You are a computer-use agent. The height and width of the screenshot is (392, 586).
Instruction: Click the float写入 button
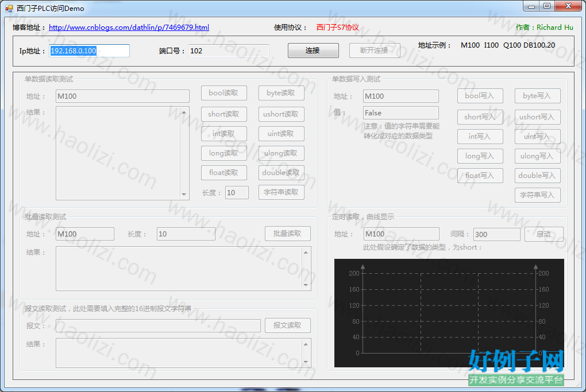tap(480, 176)
